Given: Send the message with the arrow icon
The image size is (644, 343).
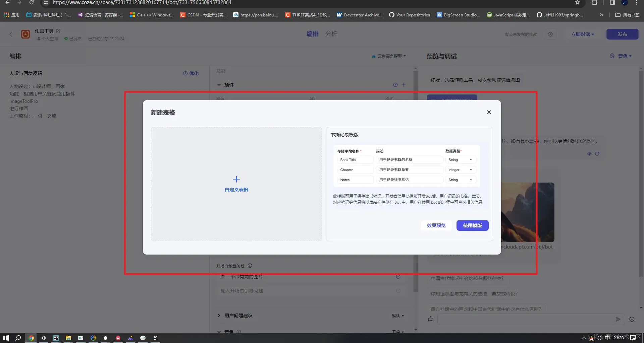Looking at the screenshot, I should 618,319.
